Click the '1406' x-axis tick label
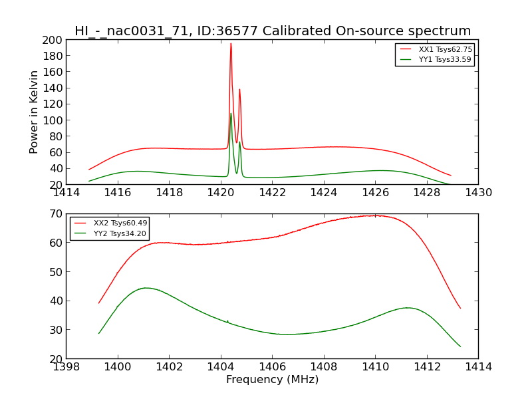The width and height of the screenshot is (532, 399). [273, 367]
